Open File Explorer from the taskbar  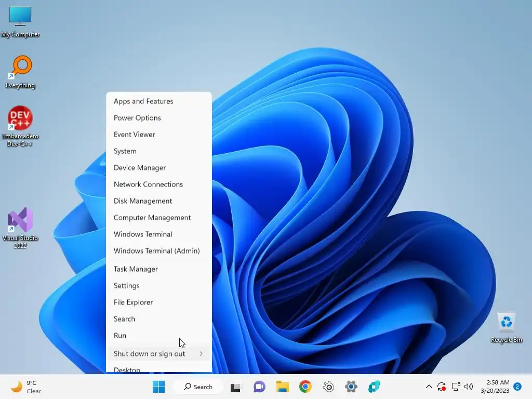click(x=282, y=387)
